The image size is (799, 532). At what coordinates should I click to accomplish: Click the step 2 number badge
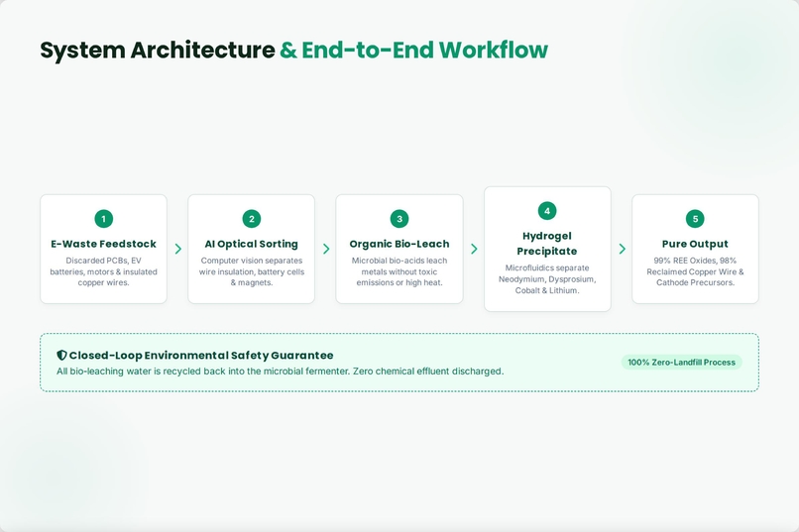[251, 219]
